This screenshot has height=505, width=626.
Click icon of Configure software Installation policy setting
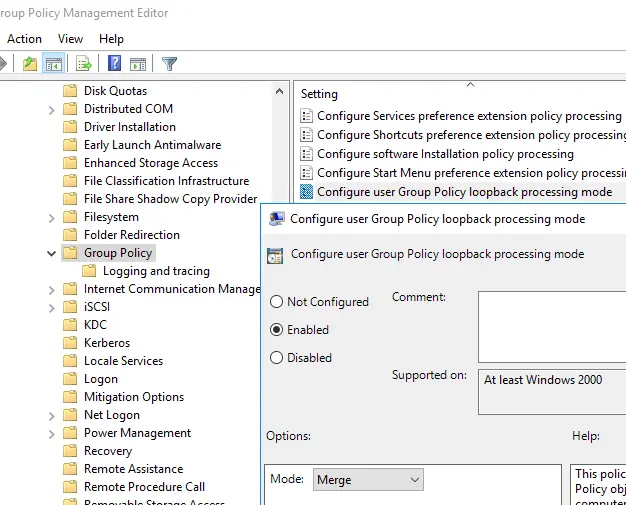pyautogui.click(x=306, y=154)
